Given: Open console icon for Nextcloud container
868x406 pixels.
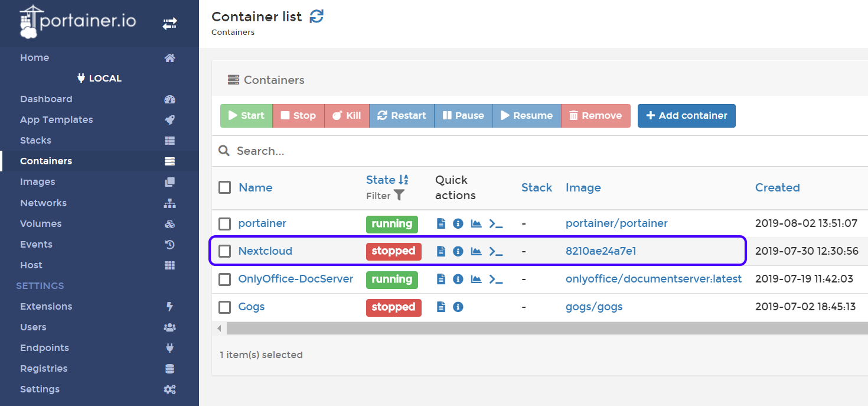Looking at the screenshot, I should tap(496, 251).
